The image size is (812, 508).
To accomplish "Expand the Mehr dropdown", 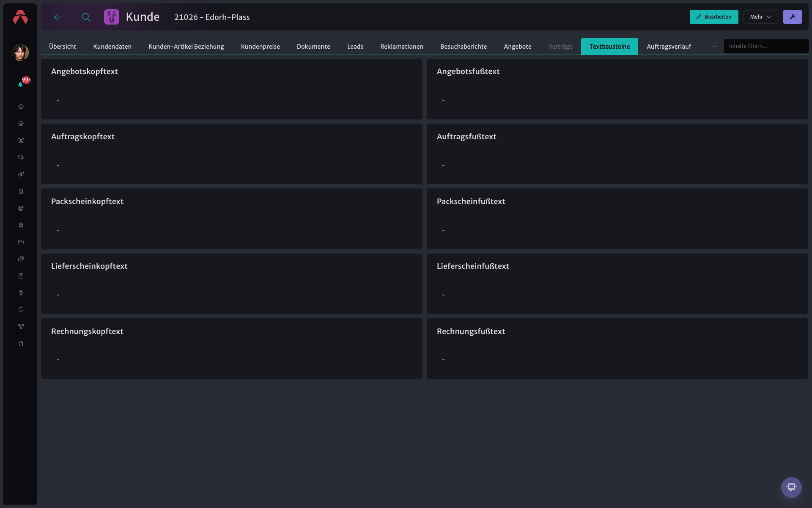I will click(x=760, y=17).
